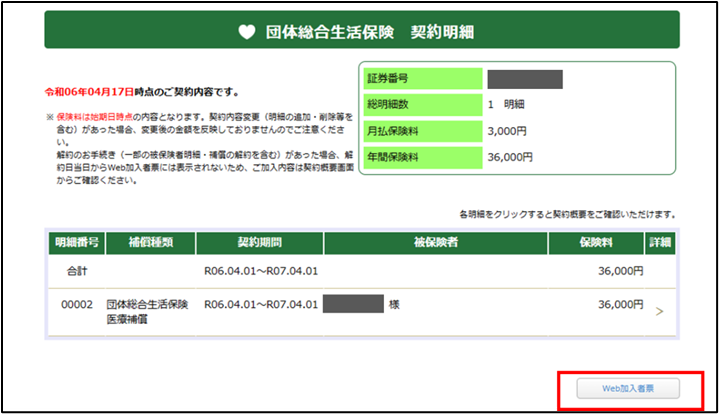Expand details with the row 00002 chevron
The height and width of the screenshot is (414, 719).
tap(659, 311)
